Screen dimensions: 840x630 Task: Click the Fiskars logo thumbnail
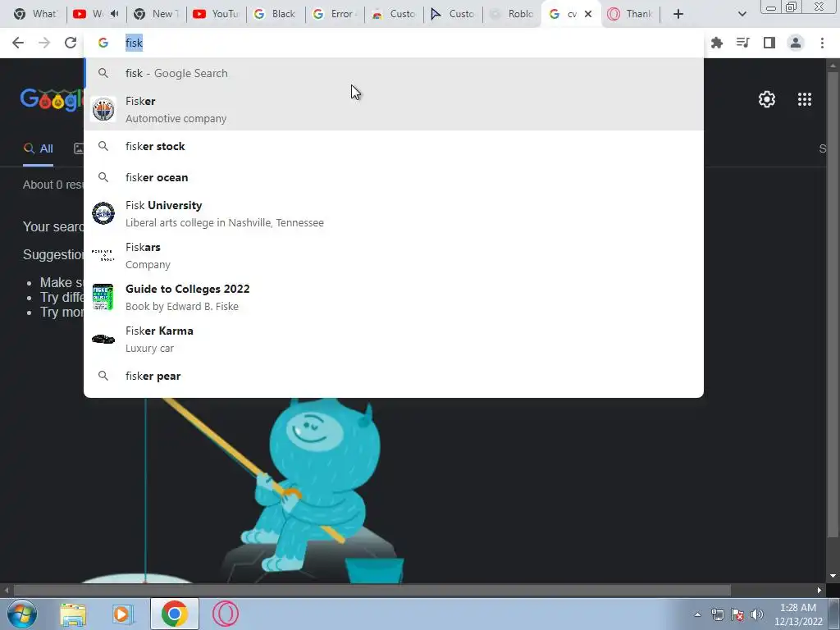point(103,255)
